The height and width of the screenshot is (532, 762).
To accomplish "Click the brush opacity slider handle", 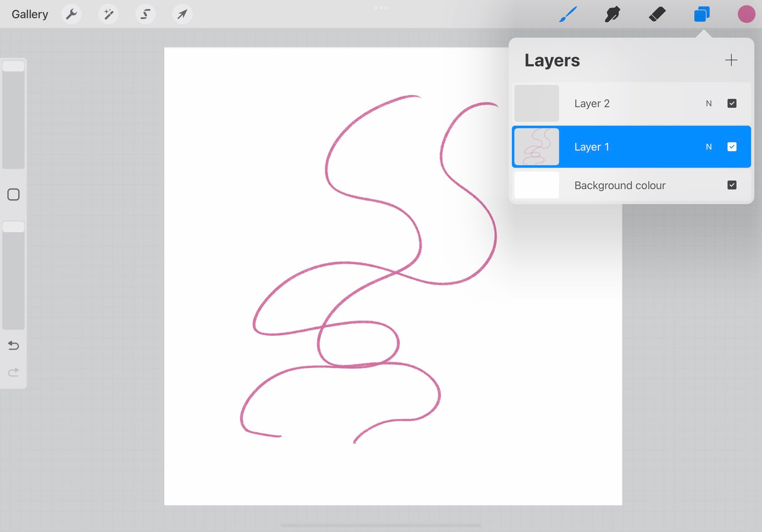I will coord(13,227).
